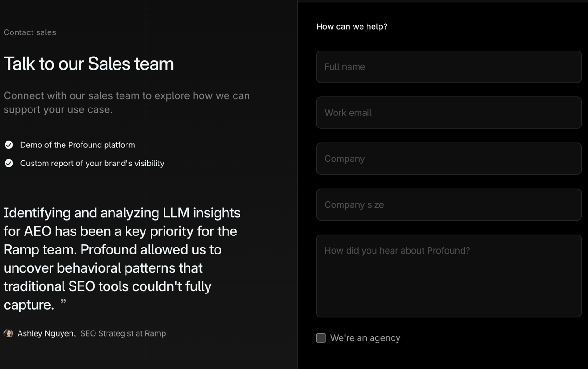Click the "We're an agency" label text
The width and height of the screenshot is (588, 369).
(x=365, y=338)
